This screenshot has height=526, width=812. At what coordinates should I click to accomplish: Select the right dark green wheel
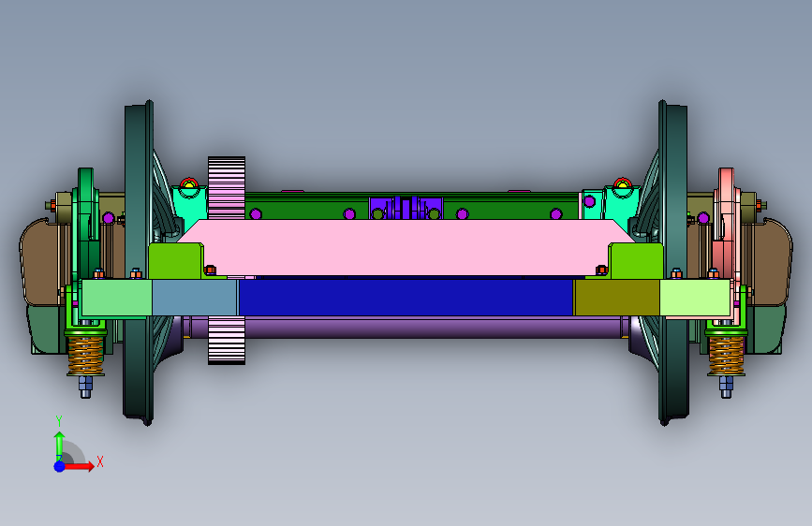672,262
